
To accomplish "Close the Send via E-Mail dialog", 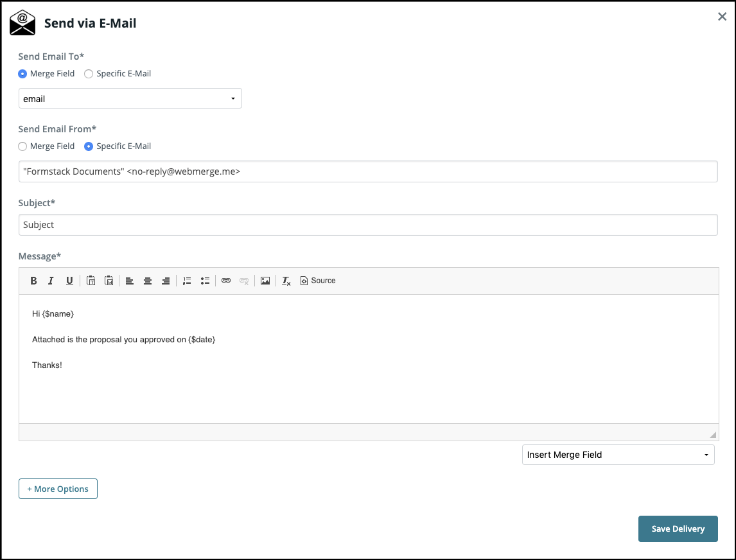I will tap(722, 17).
